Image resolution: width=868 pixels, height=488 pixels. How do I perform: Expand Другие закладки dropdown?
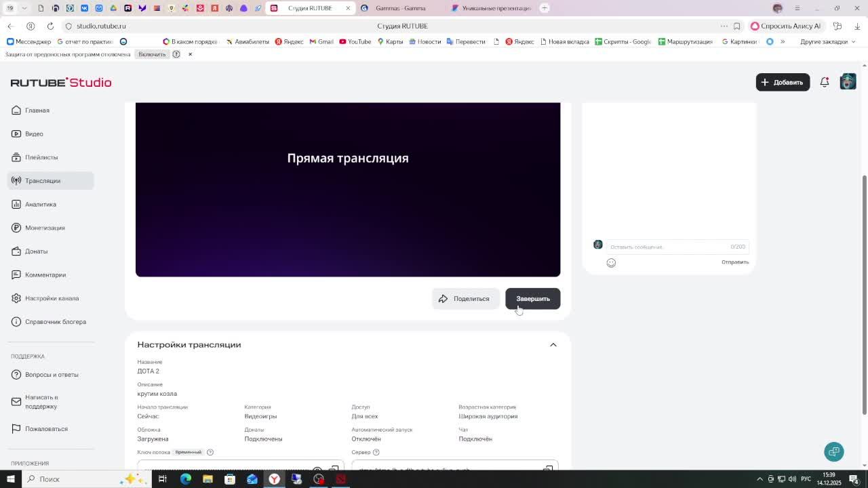pos(828,41)
